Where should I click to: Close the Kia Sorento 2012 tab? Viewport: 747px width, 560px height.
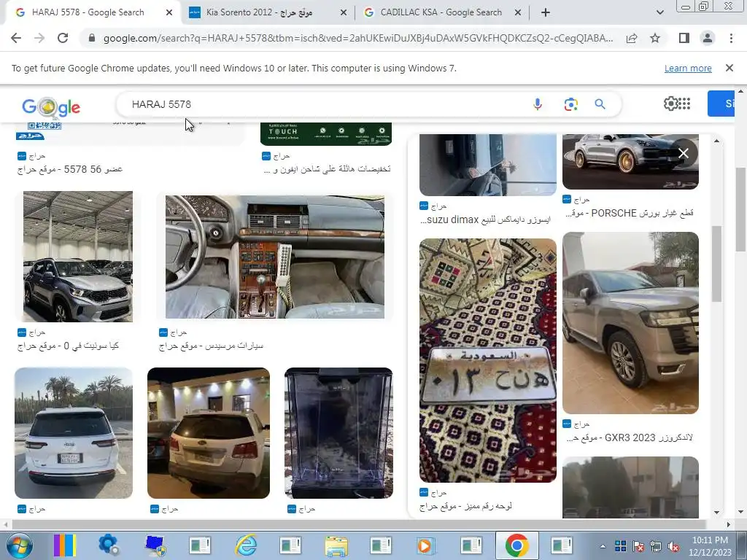pyautogui.click(x=343, y=13)
